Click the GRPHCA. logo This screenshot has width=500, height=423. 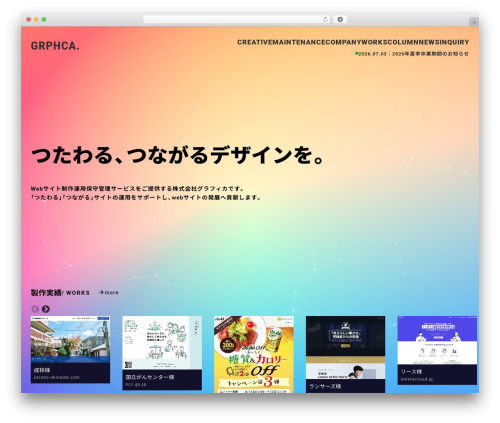point(55,46)
